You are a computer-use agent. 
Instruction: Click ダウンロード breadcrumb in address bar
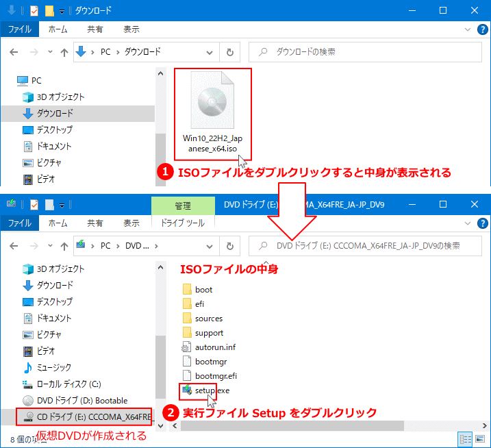pyautogui.click(x=142, y=52)
